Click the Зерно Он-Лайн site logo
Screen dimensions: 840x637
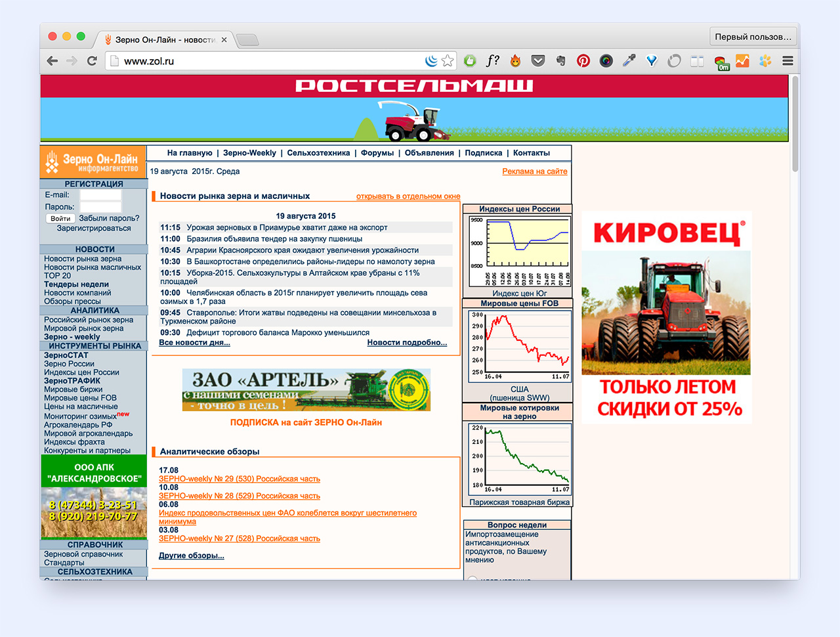coord(93,162)
